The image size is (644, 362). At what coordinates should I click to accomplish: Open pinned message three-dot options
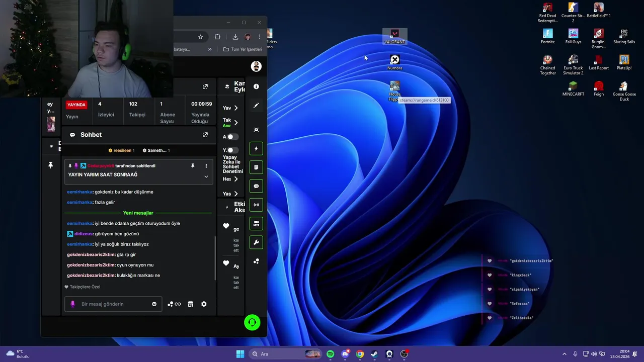coord(206,166)
